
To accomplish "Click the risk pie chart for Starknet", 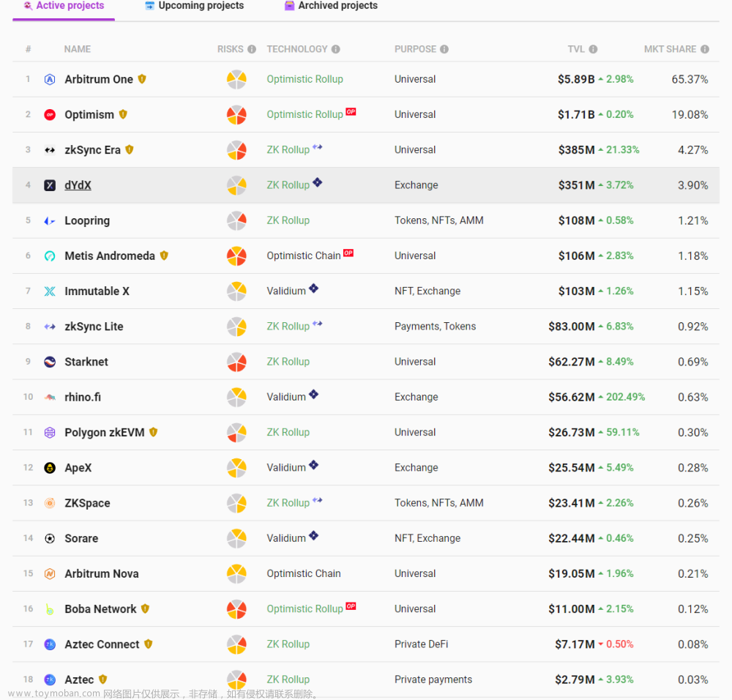I will coord(236,362).
